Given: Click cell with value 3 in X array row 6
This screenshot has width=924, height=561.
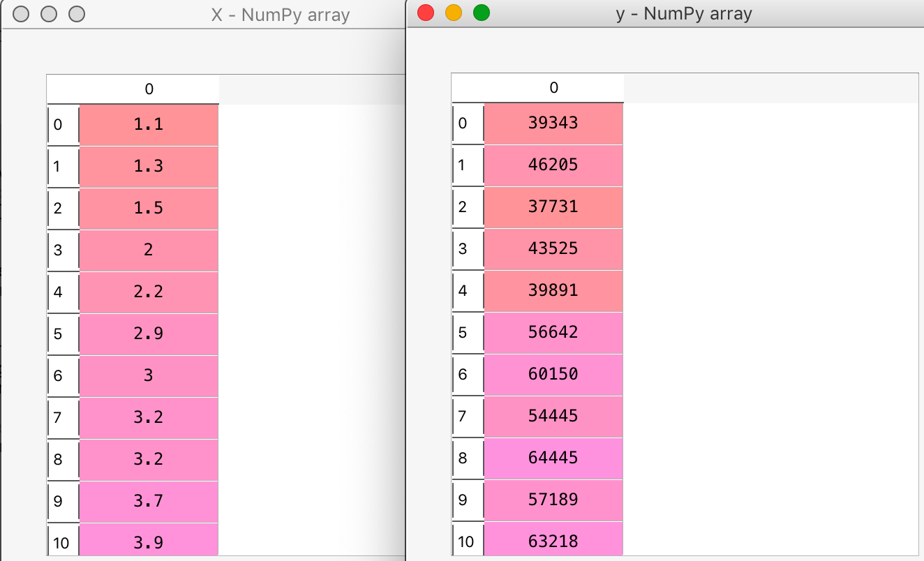Looking at the screenshot, I should point(149,376).
